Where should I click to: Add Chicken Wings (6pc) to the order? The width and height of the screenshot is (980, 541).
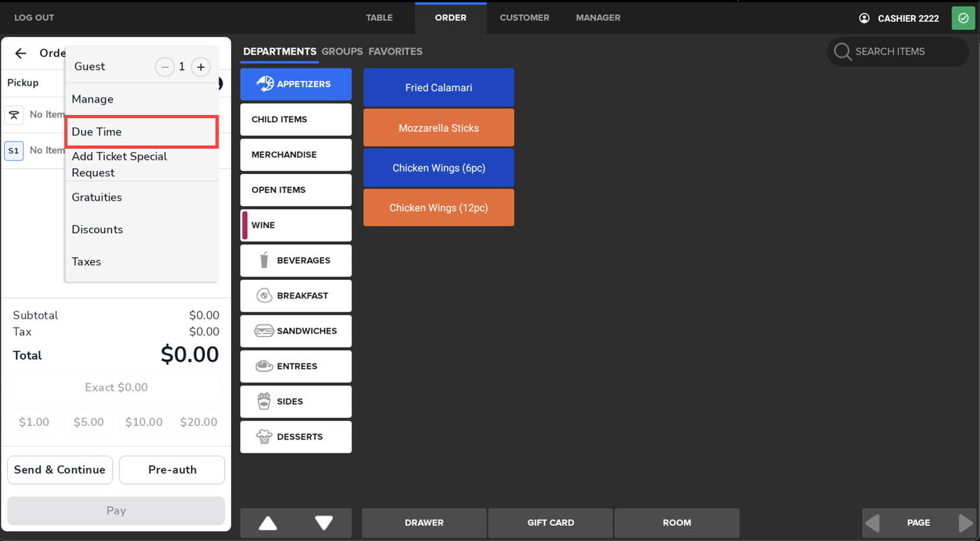pyautogui.click(x=439, y=168)
